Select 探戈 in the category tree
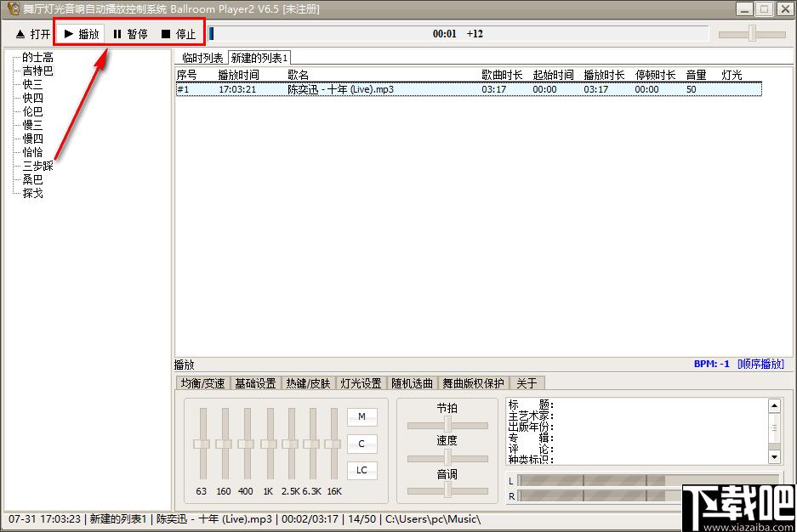 click(x=32, y=193)
